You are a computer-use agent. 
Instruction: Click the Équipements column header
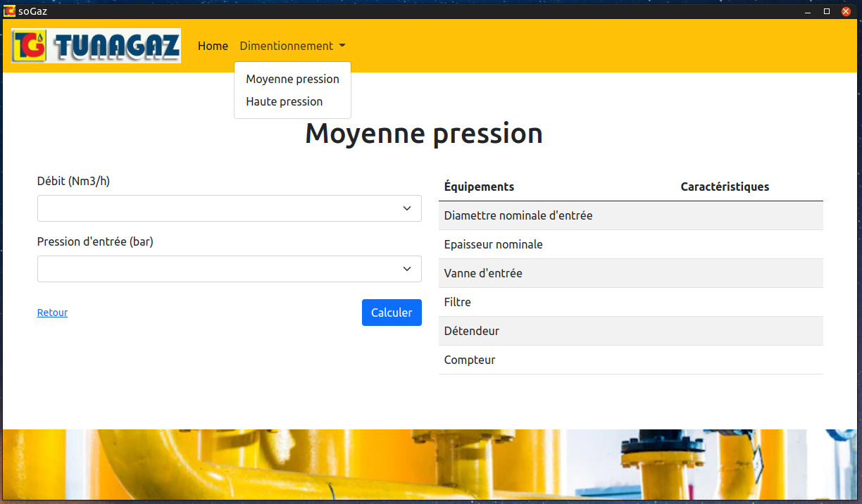pyautogui.click(x=479, y=187)
